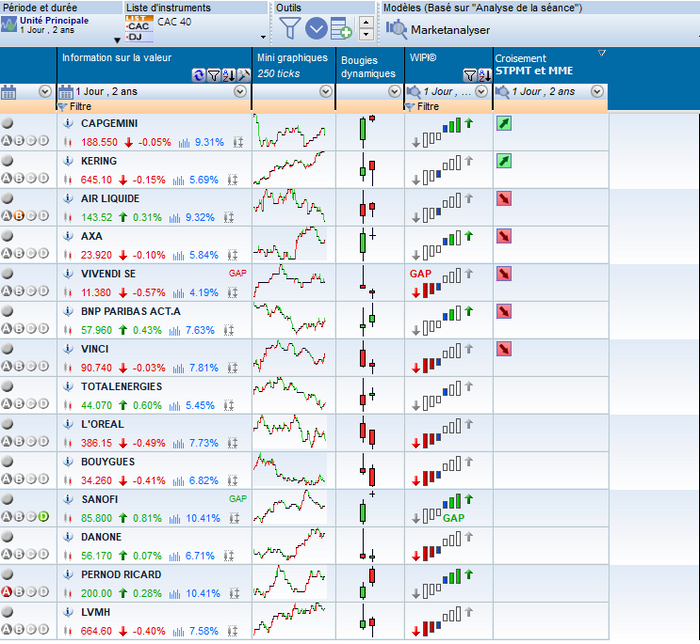The image size is (700, 644).
Task: Toggle flag B for AIR LIQUIDE
Action: click(19, 216)
